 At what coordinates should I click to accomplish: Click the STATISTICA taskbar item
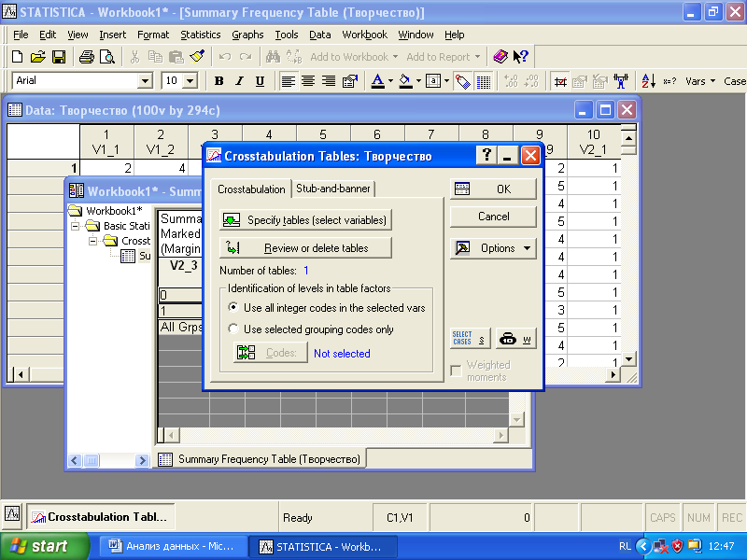(322, 546)
